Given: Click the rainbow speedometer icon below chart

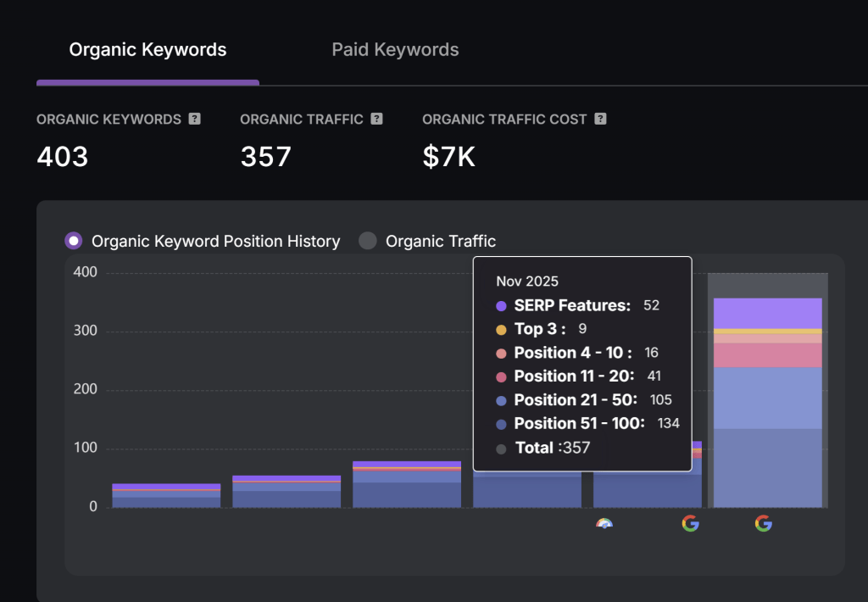Looking at the screenshot, I should [x=604, y=524].
